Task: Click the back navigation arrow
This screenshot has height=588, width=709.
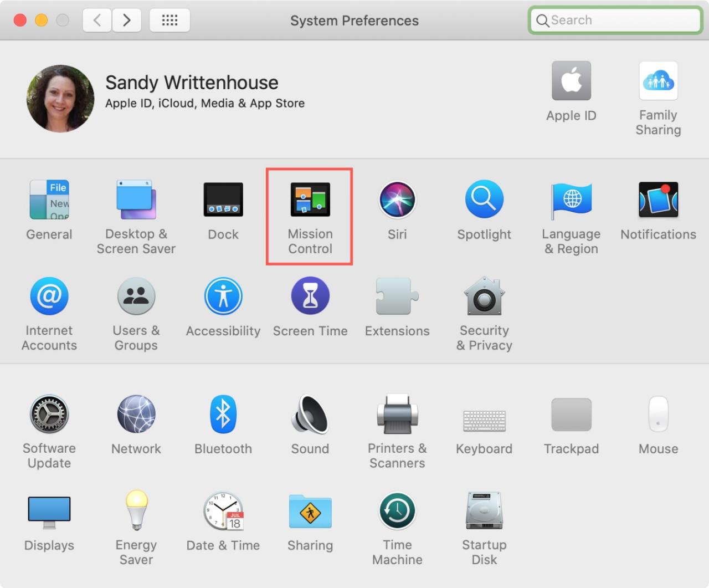Action: pyautogui.click(x=97, y=21)
